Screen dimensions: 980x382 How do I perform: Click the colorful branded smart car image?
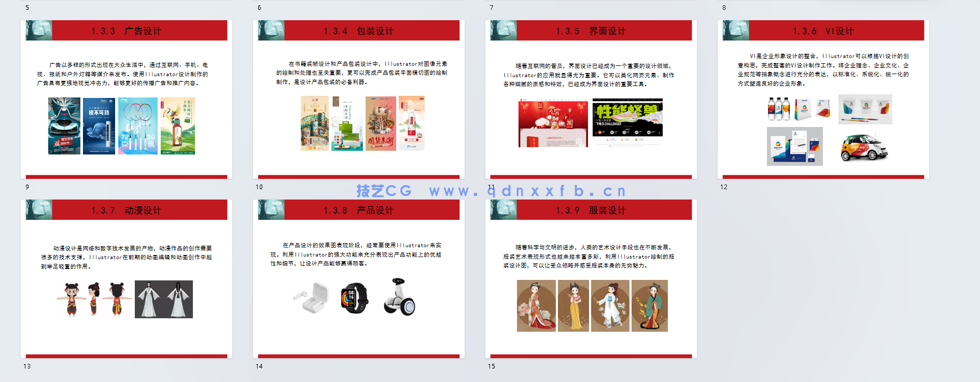[x=864, y=147]
